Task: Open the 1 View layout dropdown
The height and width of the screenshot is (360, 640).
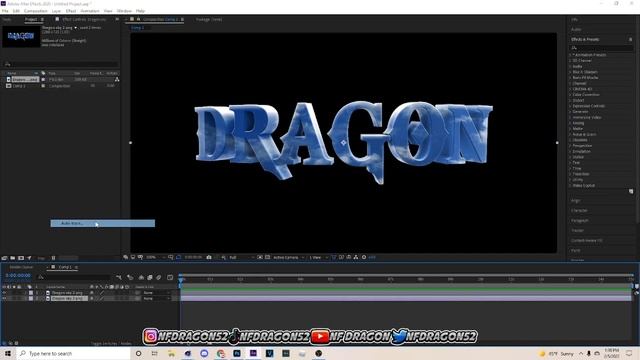Action: click(x=318, y=258)
